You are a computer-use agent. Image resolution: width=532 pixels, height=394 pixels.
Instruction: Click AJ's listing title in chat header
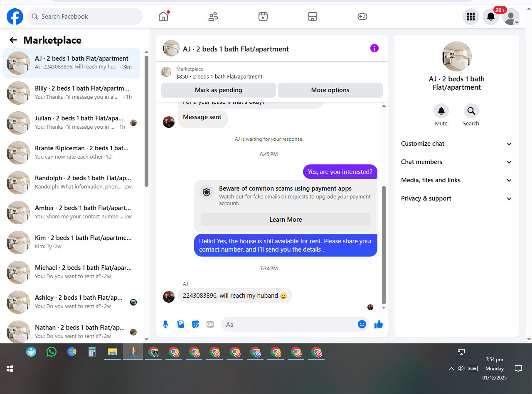[x=236, y=49]
